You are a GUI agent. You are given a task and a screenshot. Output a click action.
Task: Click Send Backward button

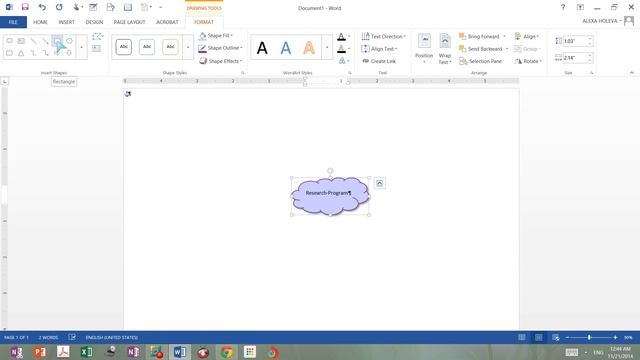(481, 49)
